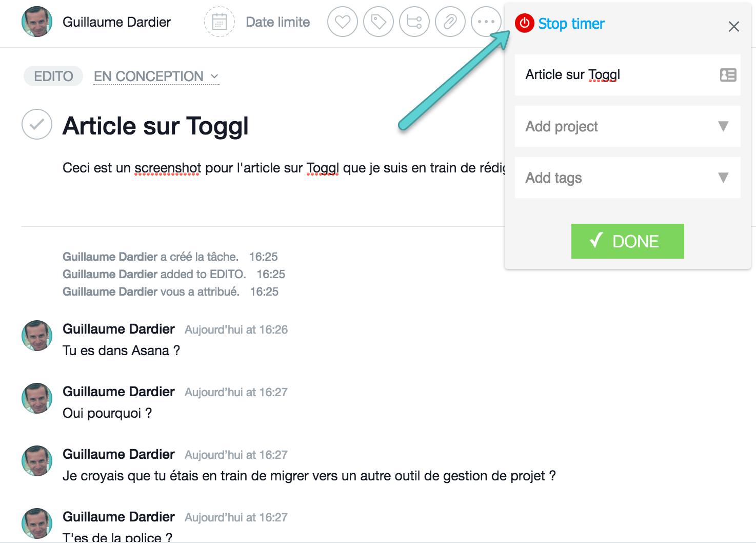
Task: Click the green DONE button
Action: point(627,241)
